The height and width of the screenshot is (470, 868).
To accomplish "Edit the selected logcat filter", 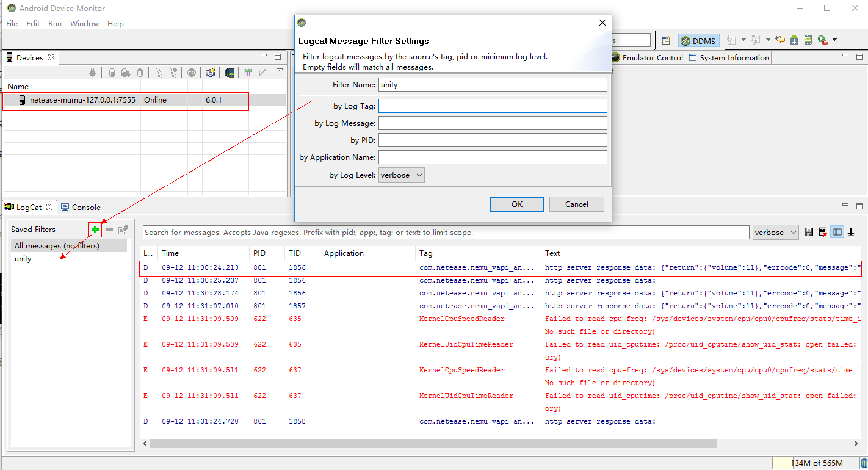I will (123, 230).
